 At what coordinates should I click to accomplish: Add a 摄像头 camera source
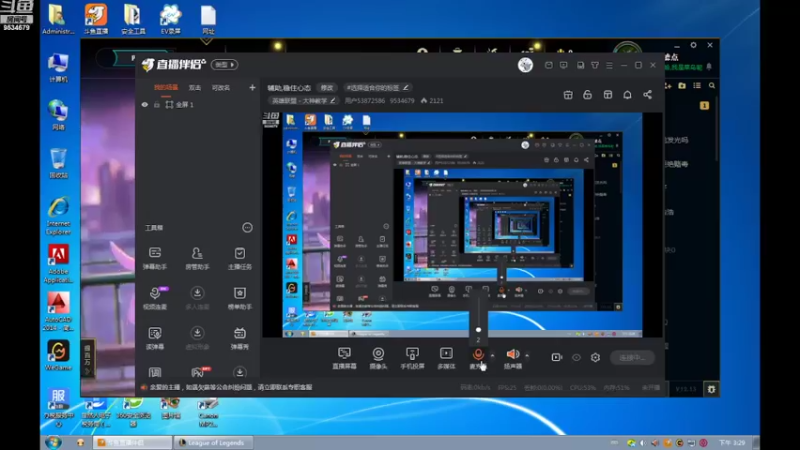coord(378,358)
